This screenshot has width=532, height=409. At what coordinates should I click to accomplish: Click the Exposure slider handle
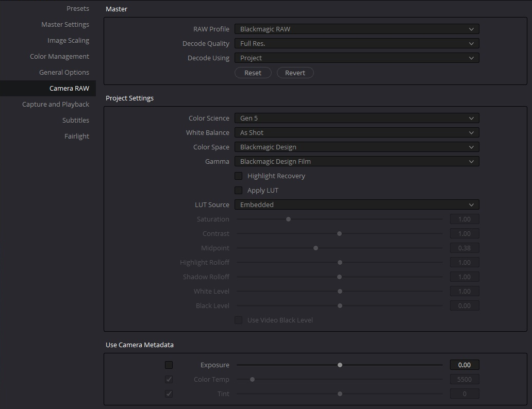pyautogui.click(x=340, y=365)
